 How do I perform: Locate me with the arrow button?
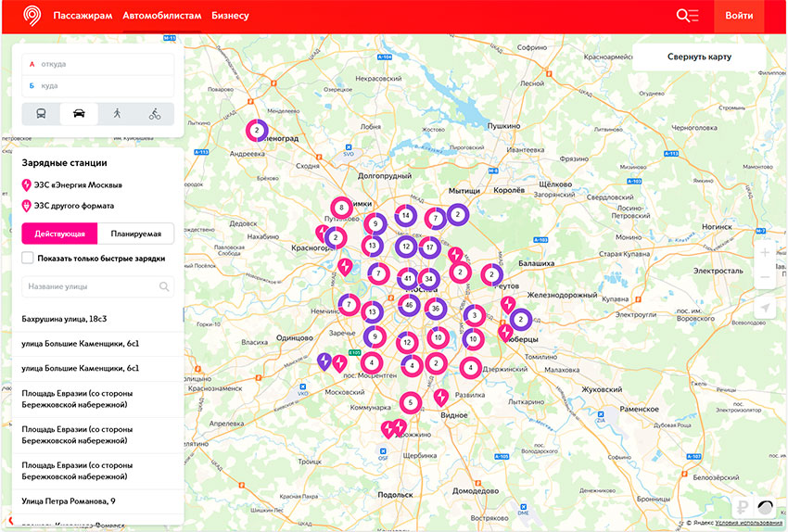click(765, 308)
